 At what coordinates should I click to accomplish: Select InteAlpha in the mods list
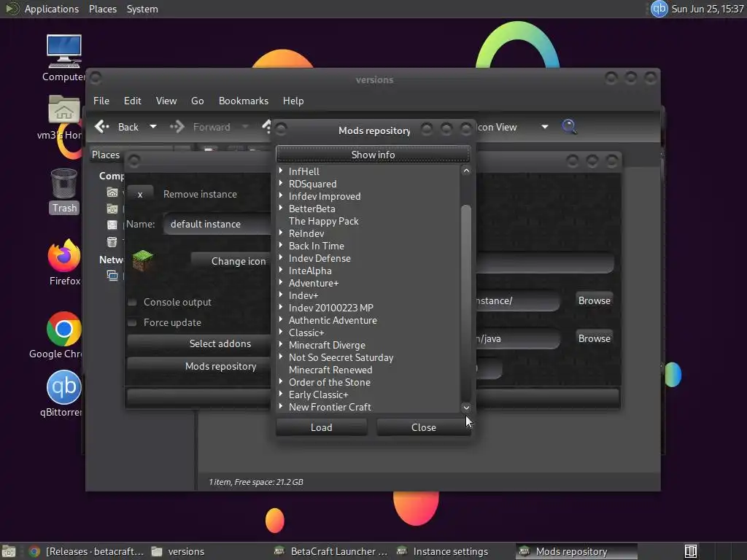(310, 271)
